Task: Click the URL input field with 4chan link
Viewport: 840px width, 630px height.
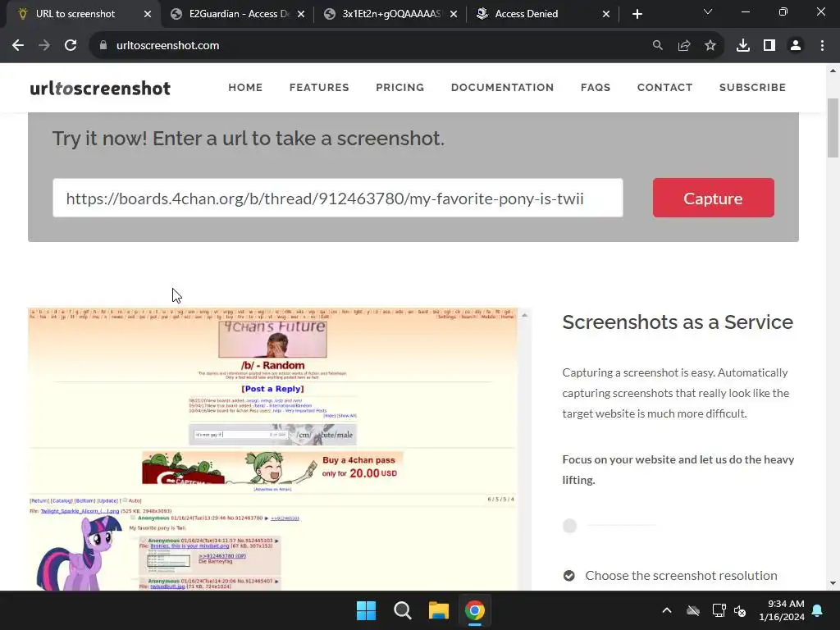Action: (338, 199)
